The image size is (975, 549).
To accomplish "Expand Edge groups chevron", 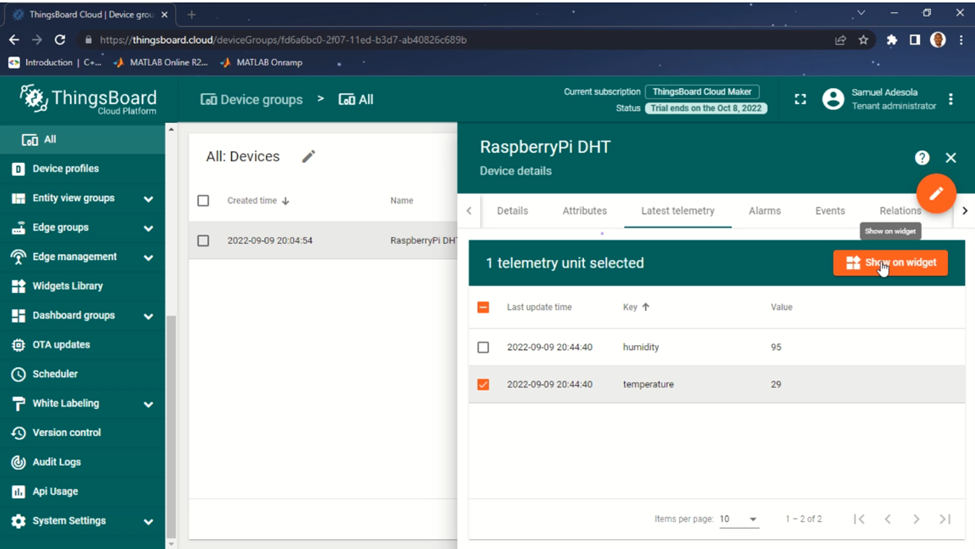I will click(148, 228).
